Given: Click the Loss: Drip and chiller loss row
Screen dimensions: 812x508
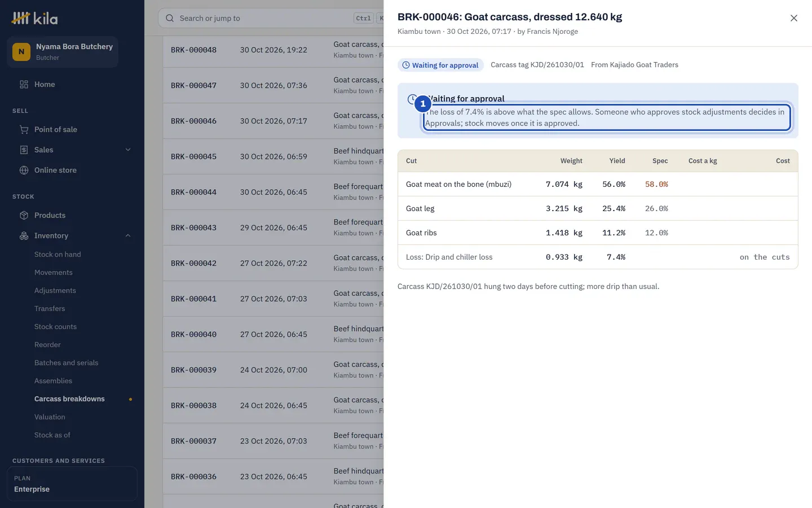Looking at the screenshot, I should [598, 257].
